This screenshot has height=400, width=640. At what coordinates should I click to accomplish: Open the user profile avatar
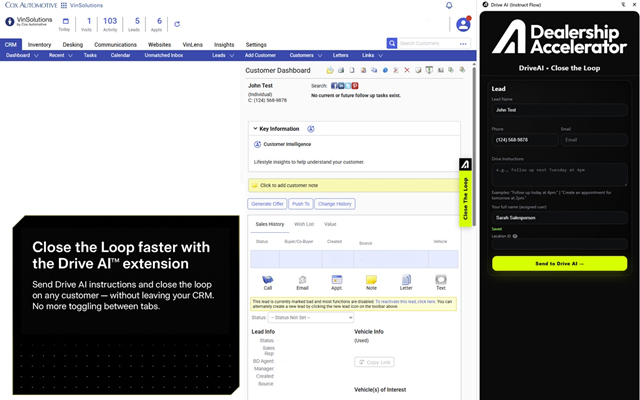pos(463,24)
